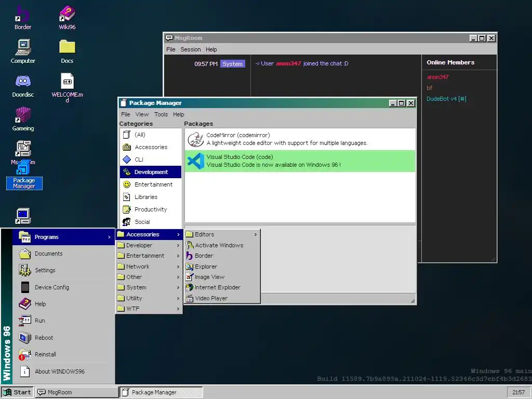Switch to MsgRoom taskbar button
Image resolution: width=532 pixels, height=399 pixels.
(77, 392)
